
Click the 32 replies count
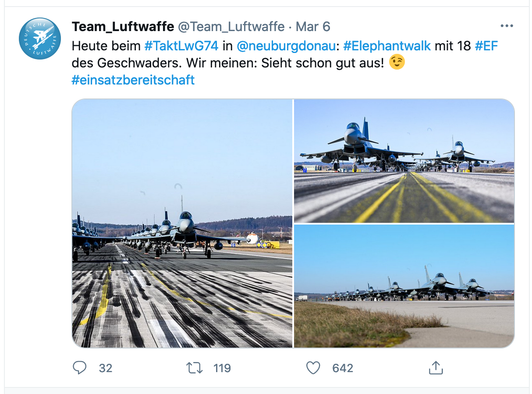tap(105, 368)
